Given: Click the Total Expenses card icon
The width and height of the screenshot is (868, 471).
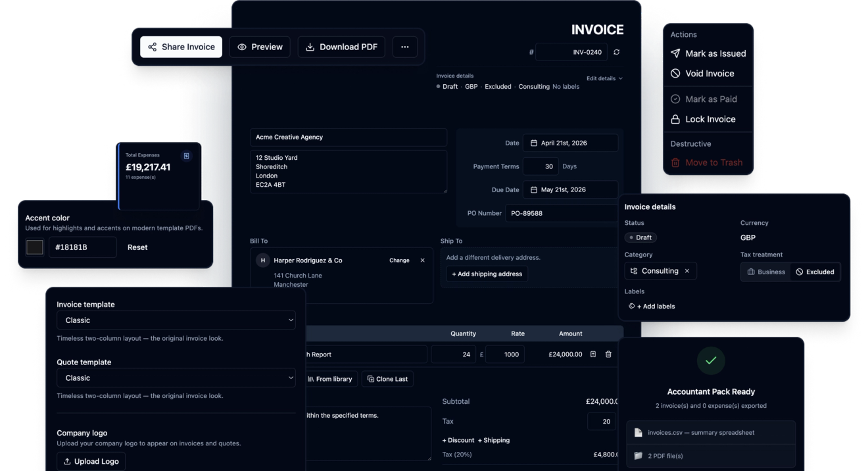Looking at the screenshot, I should point(186,156).
